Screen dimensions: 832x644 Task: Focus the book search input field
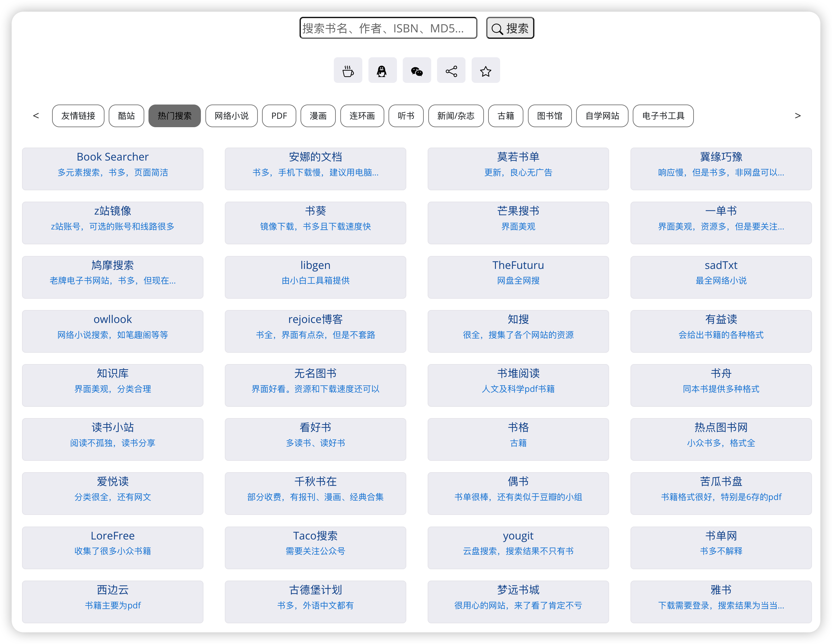coord(388,28)
